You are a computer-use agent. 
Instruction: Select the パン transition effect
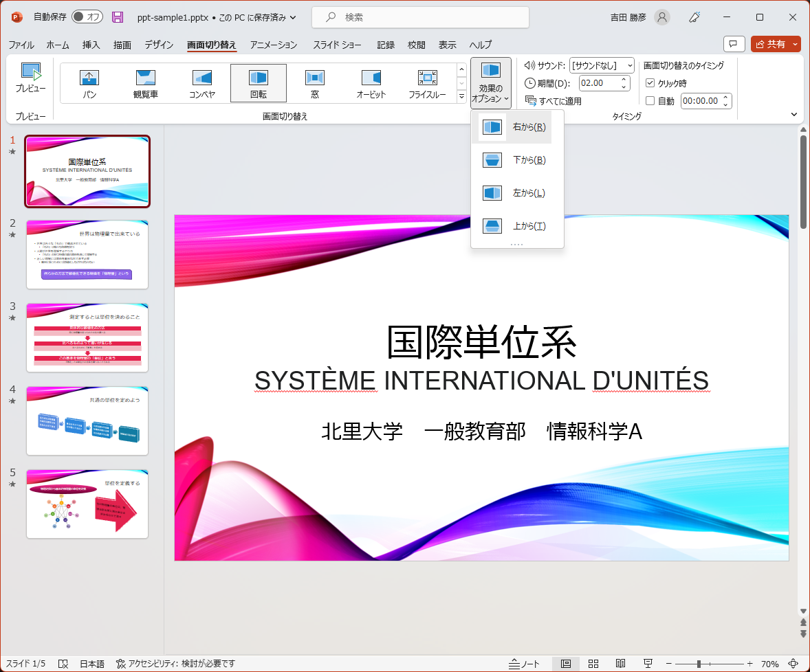point(90,82)
